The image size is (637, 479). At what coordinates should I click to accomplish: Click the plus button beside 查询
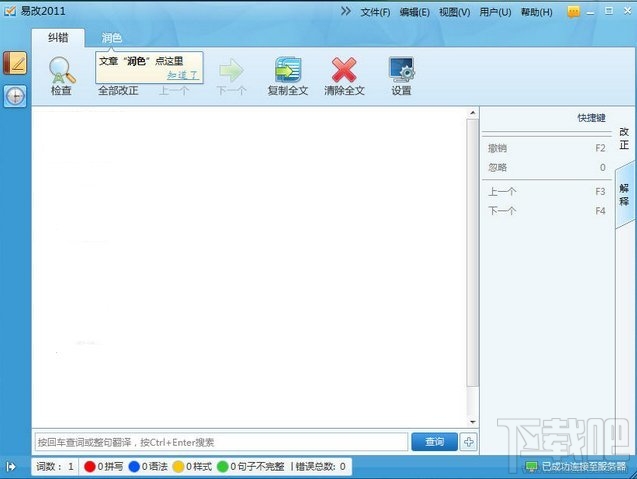pyautogui.click(x=468, y=442)
